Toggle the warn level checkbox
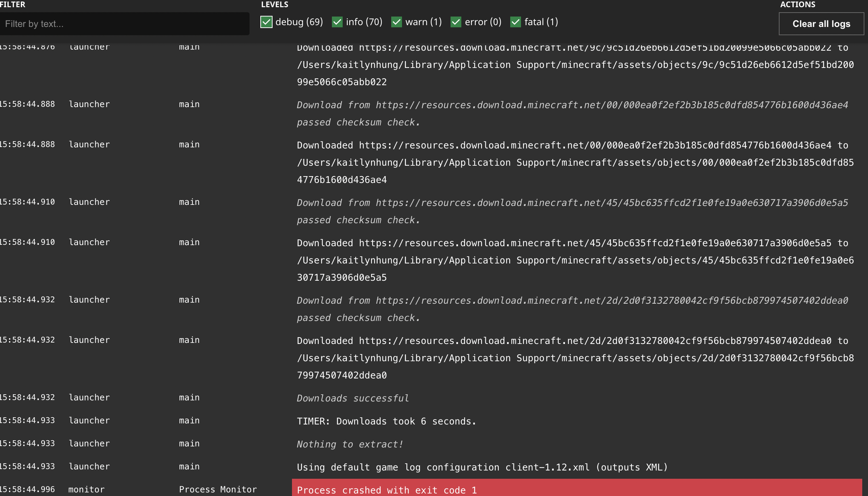Screen dimensions: 868x496 [x=396, y=22]
